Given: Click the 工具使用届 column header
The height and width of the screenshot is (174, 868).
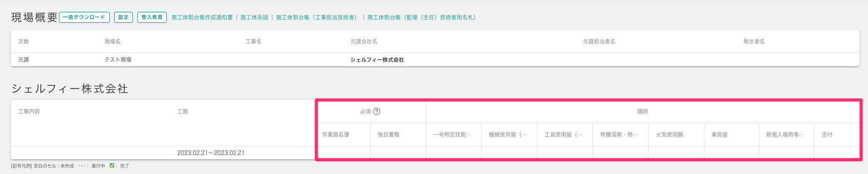Looking at the screenshot, I should click(564, 134).
